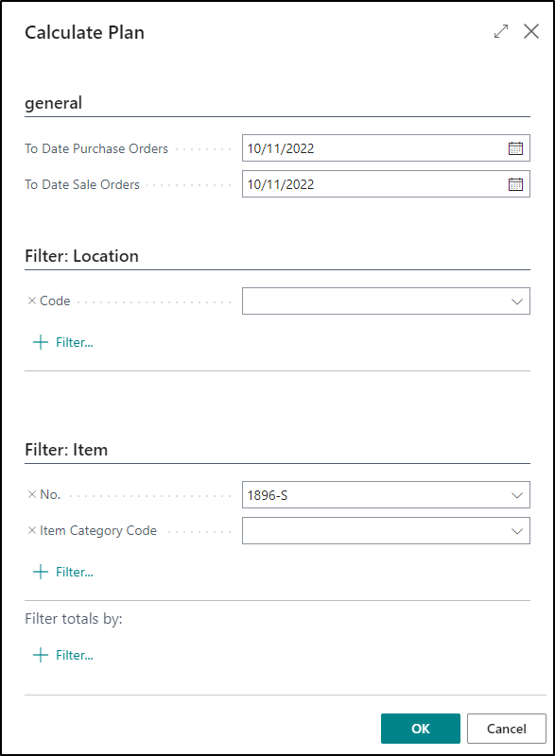Collapse the Filter: Location section header
This screenshot has width=555, height=756.
[x=81, y=256]
